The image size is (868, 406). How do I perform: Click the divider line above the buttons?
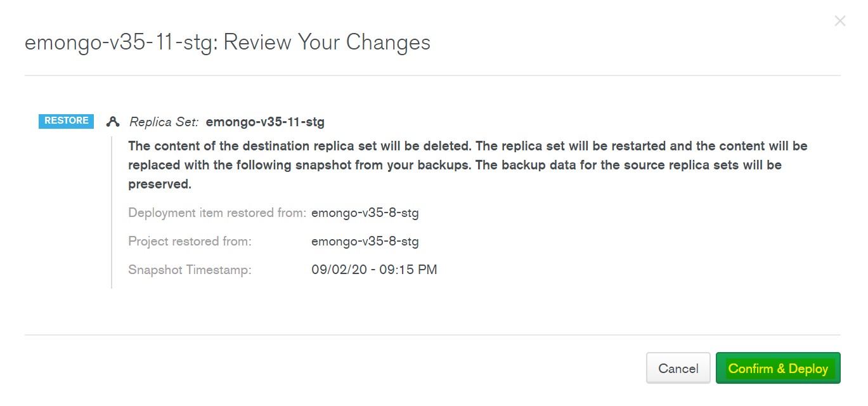coord(432,335)
